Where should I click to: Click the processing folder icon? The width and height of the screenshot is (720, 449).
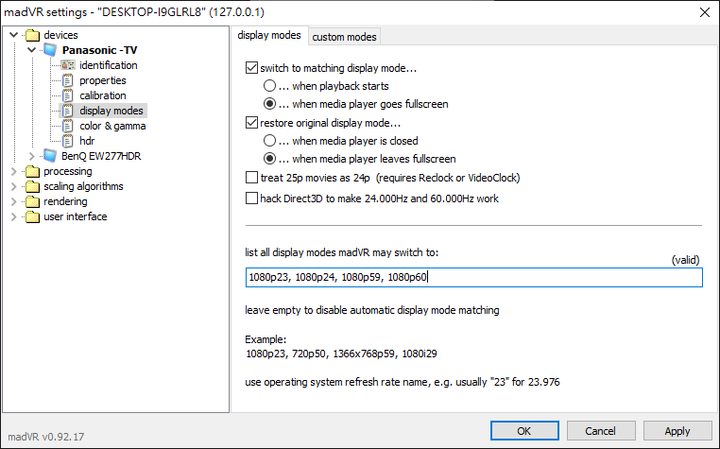click(33, 171)
